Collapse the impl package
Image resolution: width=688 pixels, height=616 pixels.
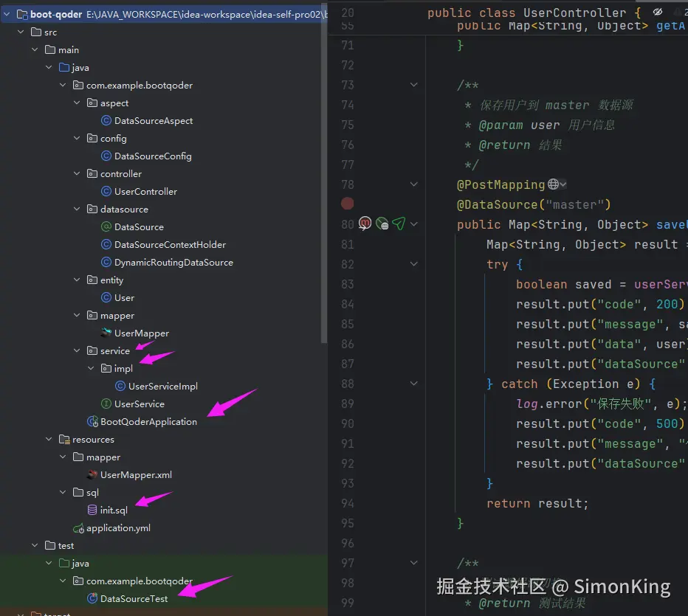pos(91,368)
